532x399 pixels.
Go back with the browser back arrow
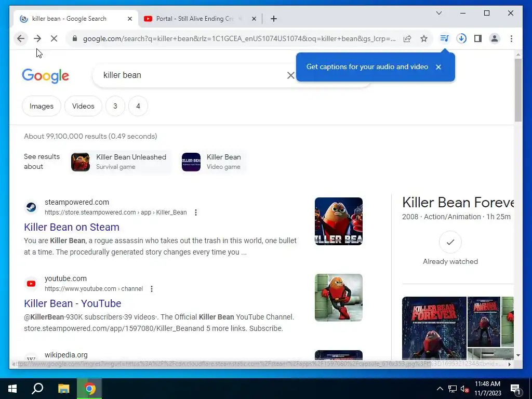[x=21, y=38]
